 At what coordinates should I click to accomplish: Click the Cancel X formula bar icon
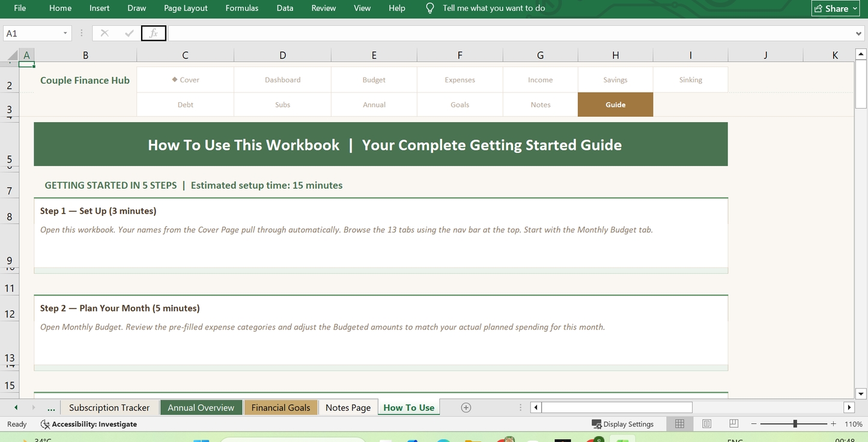click(105, 33)
